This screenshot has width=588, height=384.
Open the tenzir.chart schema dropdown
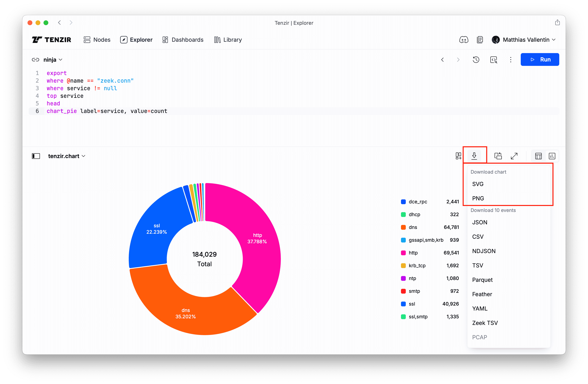(x=66, y=156)
